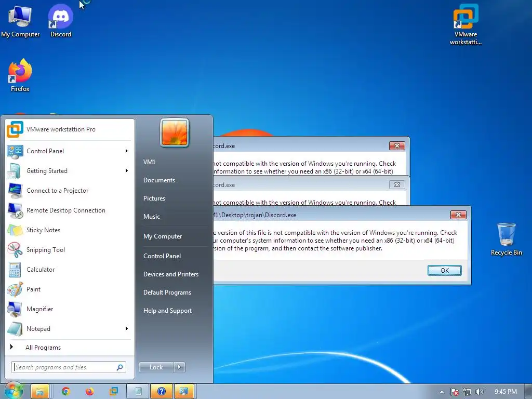Open Pictures from Start menu
Viewport: 532px width, 399px height.
[154, 198]
